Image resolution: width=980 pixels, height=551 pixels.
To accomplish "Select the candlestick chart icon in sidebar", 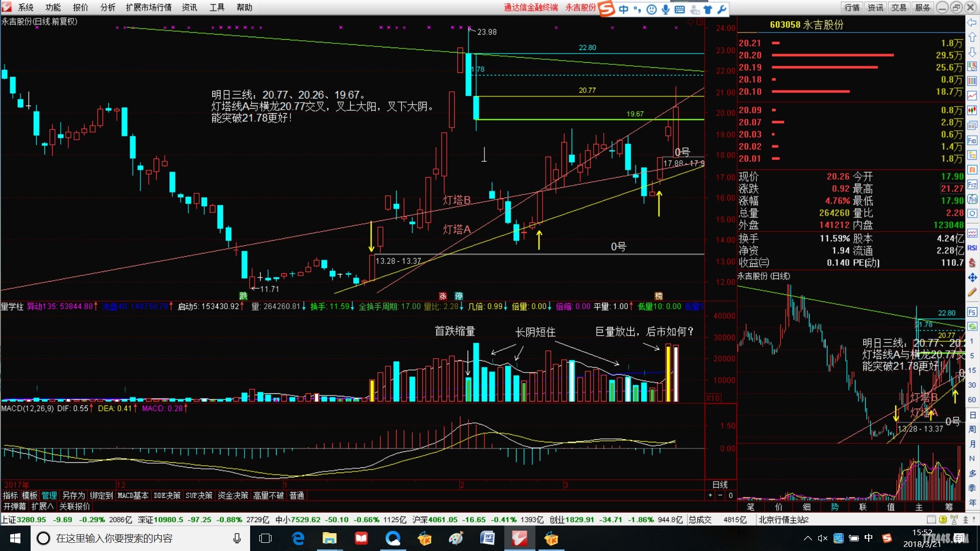I will tap(972, 111).
